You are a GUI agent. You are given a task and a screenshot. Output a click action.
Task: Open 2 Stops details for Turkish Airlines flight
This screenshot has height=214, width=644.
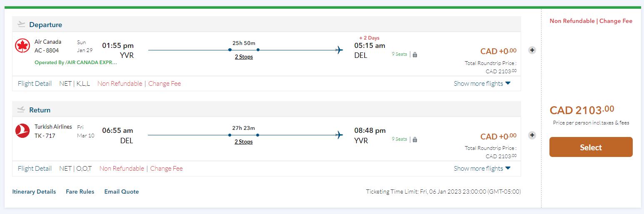[x=244, y=142]
